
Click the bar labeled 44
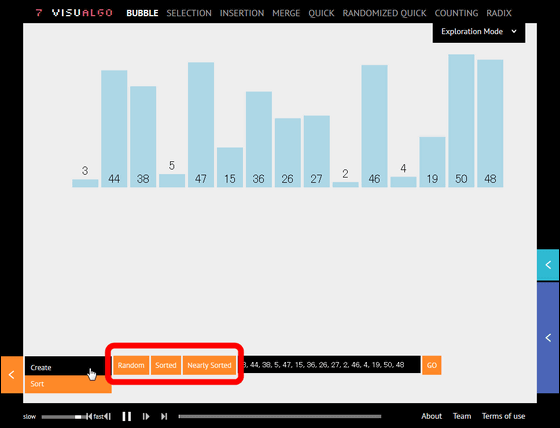click(114, 129)
